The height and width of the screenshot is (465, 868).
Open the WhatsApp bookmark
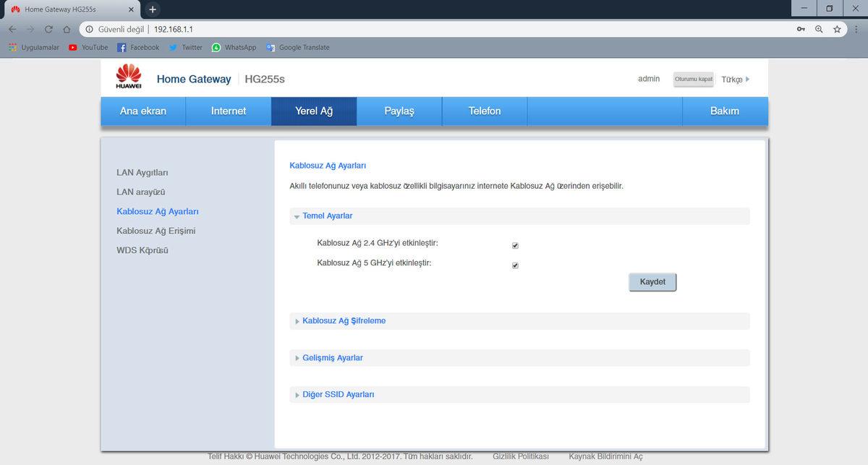(x=234, y=48)
